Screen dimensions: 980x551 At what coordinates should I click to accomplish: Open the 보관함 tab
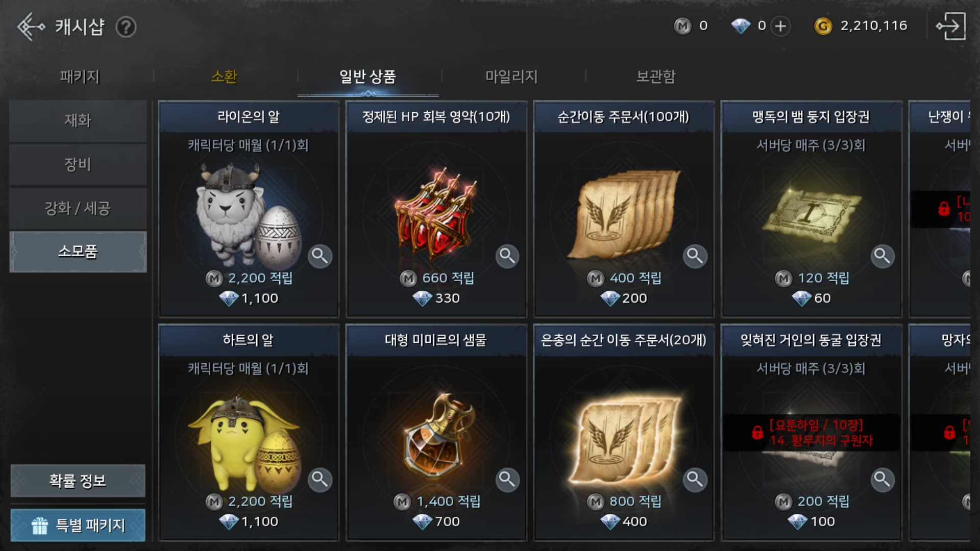point(656,77)
